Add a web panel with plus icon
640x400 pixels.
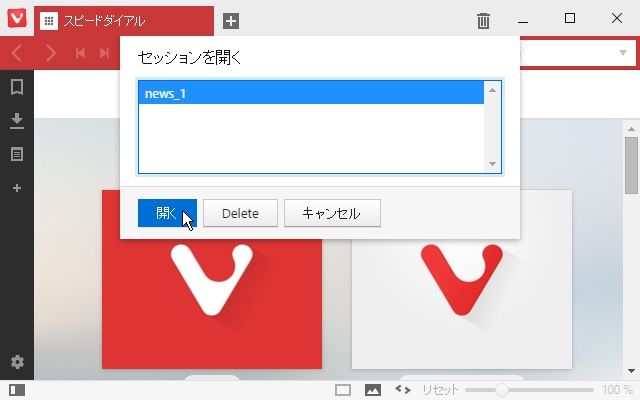coord(17,188)
